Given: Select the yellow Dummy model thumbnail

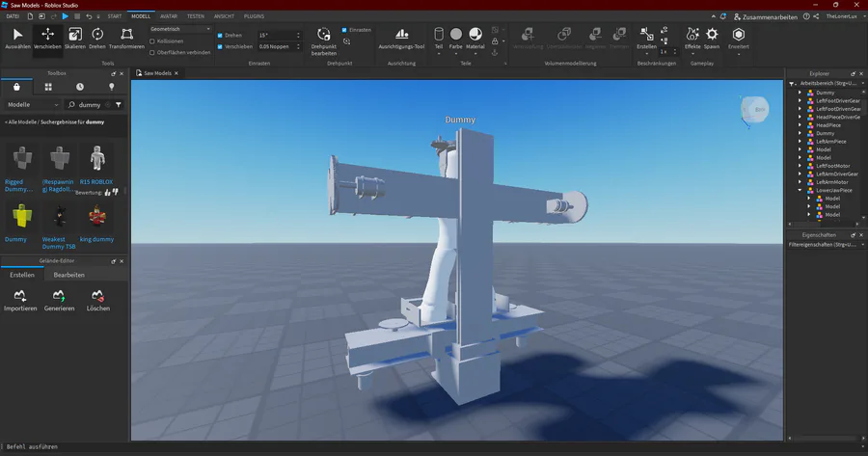Looking at the screenshot, I should pos(22,216).
